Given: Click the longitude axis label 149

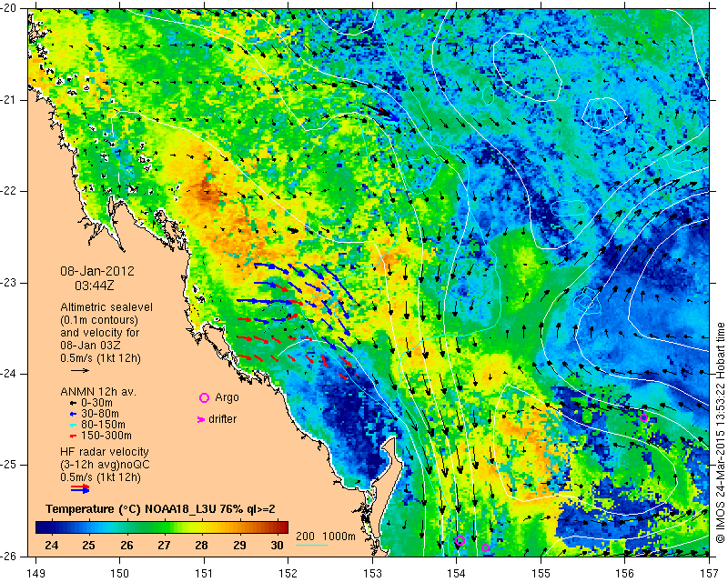Looking at the screenshot, I should (35, 574).
